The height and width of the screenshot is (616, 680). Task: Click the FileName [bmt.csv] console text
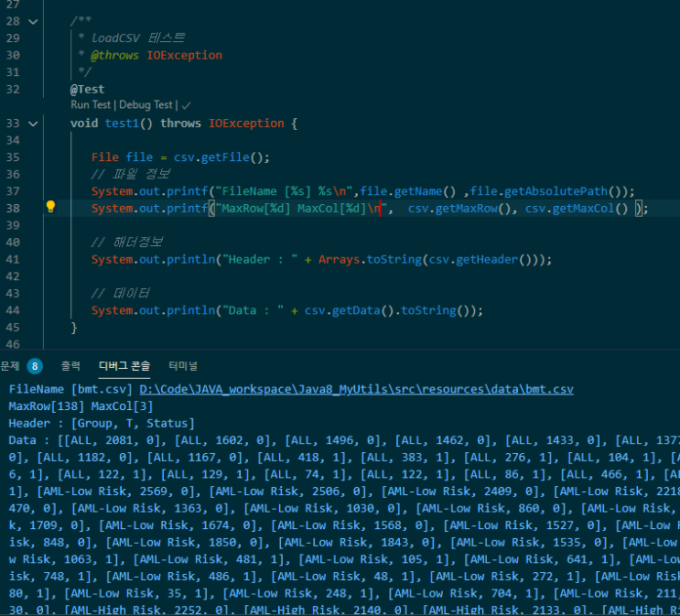pos(70,389)
